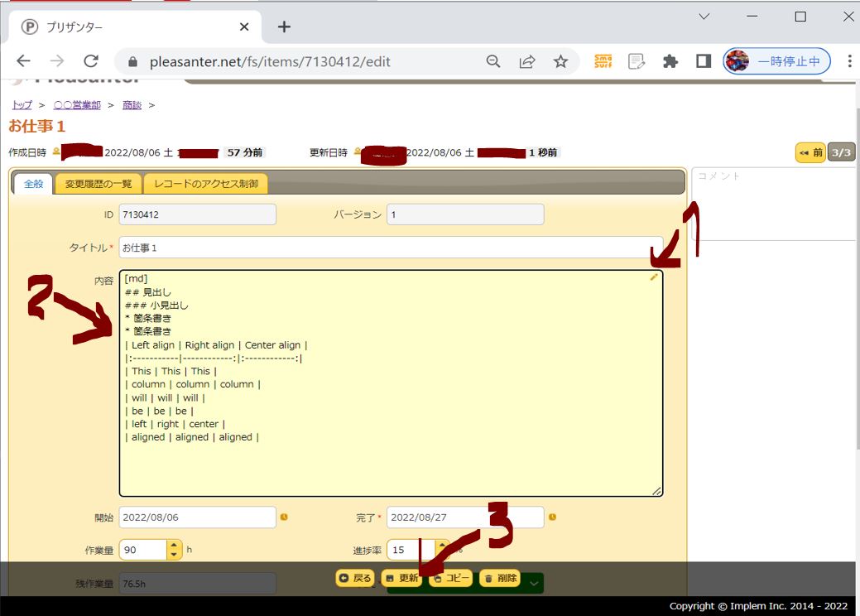The height and width of the screenshot is (616, 860).
Task: Toggle the browser side panel icon
Action: point(703,61)
